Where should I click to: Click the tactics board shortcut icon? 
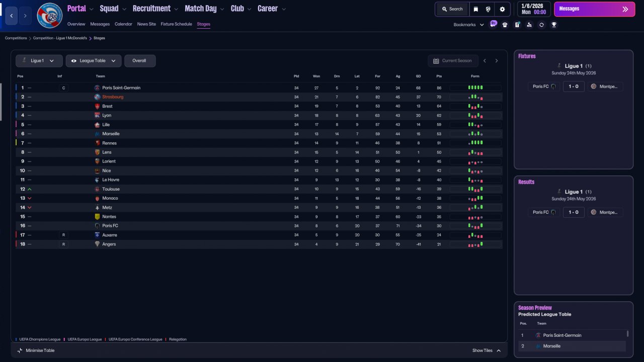(517, 25)
